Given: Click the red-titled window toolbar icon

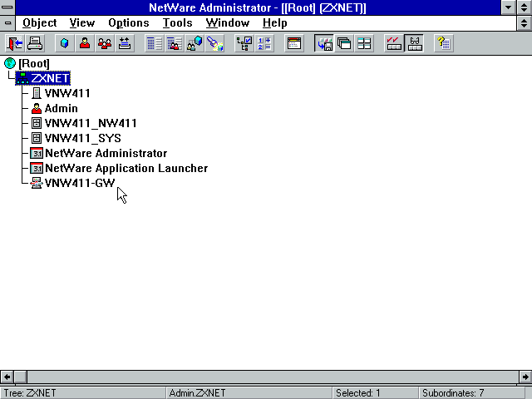Looking at the screenshot, I should (x=293, y=43).
